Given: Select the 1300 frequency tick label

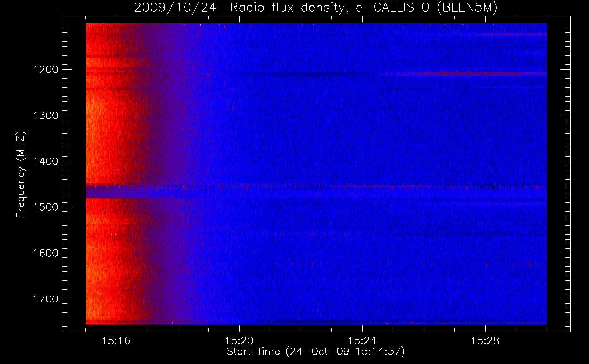Looking at the screenshot, I should 46,115.
